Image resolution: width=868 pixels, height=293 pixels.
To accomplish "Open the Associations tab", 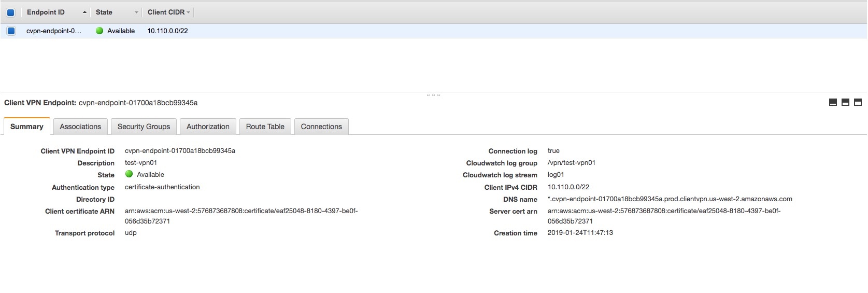I will [x=80, y=127].
